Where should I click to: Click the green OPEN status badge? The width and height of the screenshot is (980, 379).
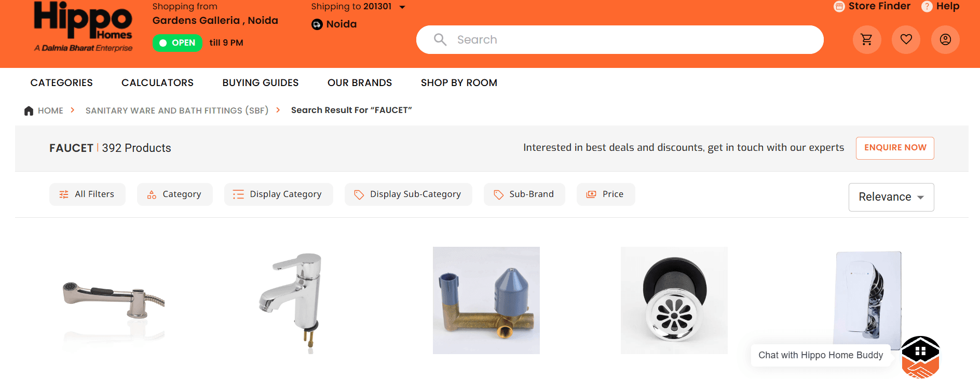(x=178, y=43)
